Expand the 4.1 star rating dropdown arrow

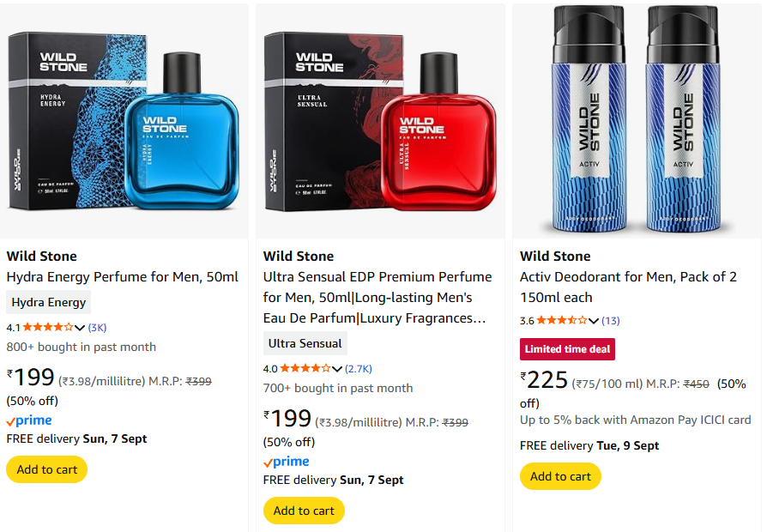pos(80,328)
